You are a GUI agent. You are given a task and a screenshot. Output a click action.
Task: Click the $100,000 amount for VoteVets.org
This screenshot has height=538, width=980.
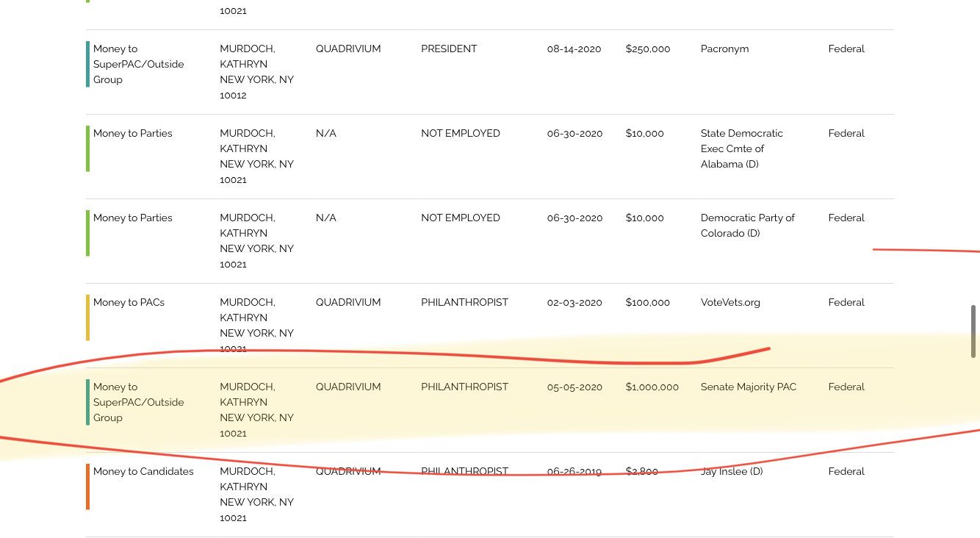pos(648,302)
